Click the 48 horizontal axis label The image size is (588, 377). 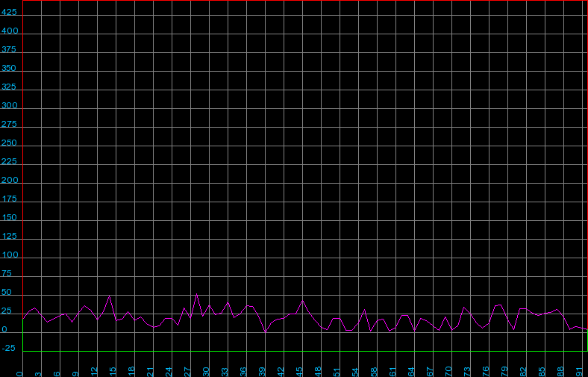pos(319,372)
